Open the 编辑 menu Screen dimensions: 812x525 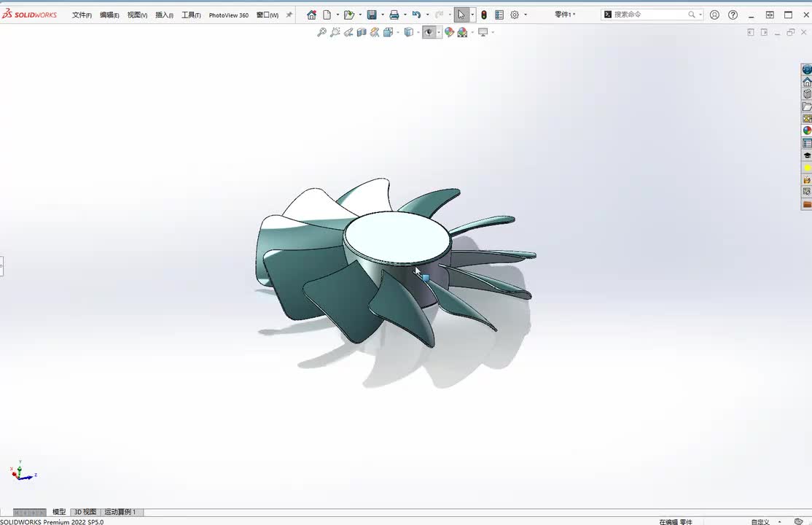pos(109,15)
